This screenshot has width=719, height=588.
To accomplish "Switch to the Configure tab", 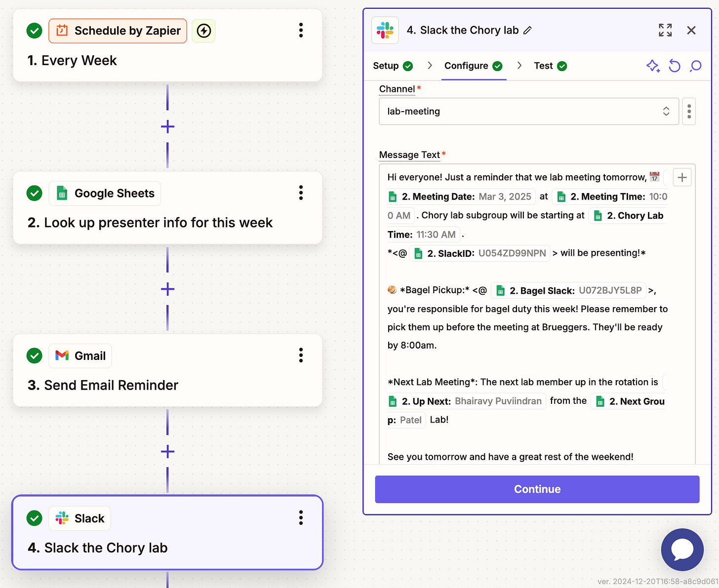I will (473, 66).
